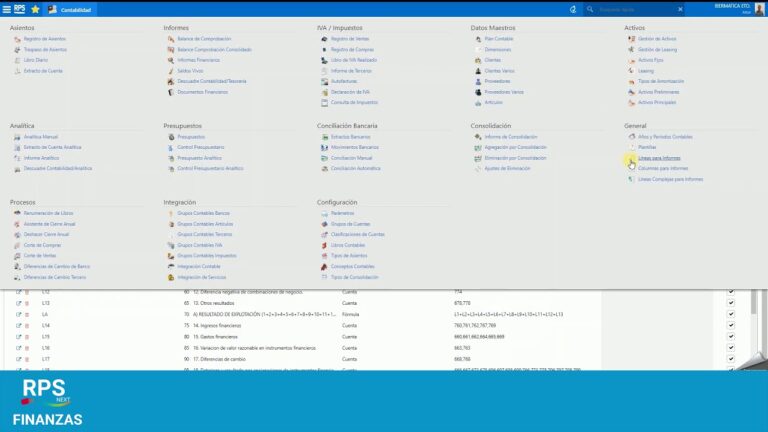Open Declaración de IVA
Image resolution: width=768 pixels, height=432 pixels.
[x=351, y=92]
